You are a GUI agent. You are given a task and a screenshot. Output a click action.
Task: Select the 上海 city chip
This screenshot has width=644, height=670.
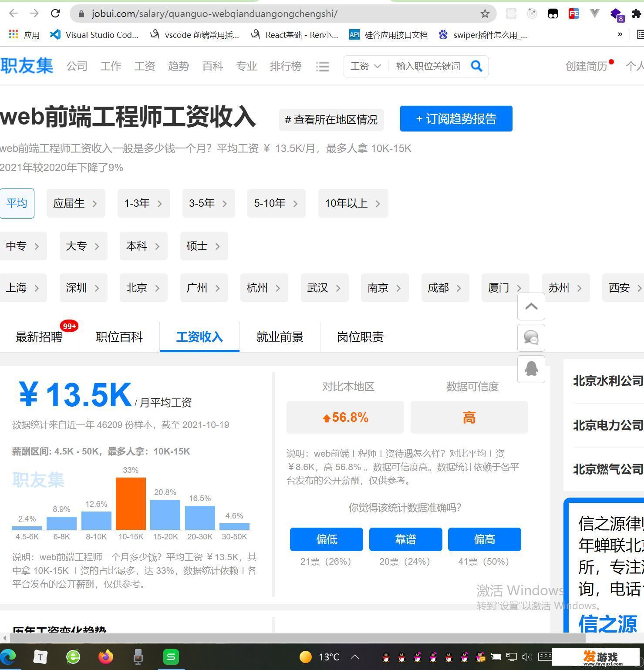point(23,288)
